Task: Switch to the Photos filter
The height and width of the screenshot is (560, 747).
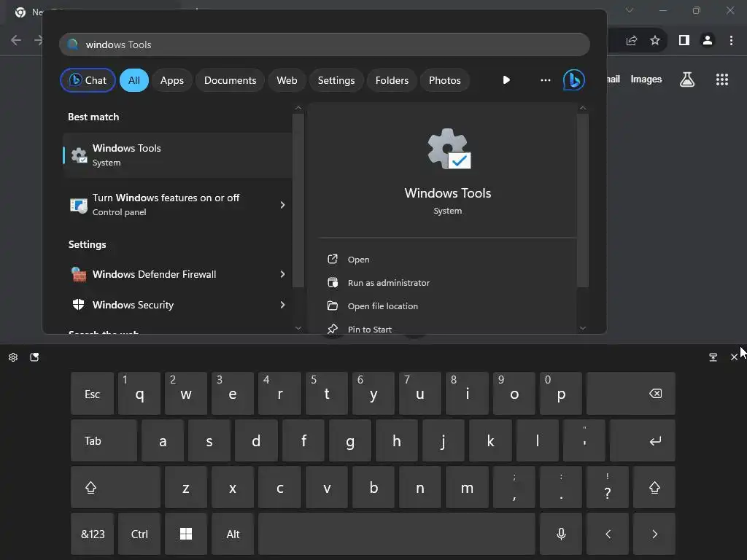Action: click(x=444, y=80)
